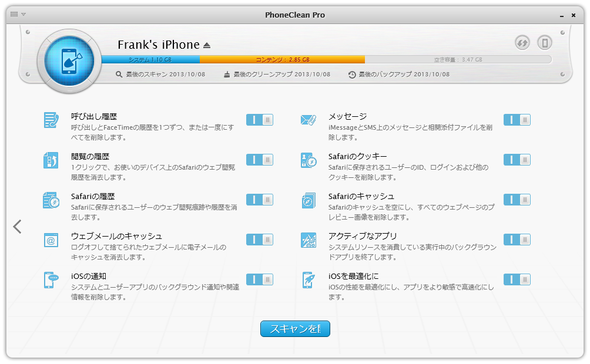Toggle the 閲覧の履歴 switch

(x=260, y=160)
